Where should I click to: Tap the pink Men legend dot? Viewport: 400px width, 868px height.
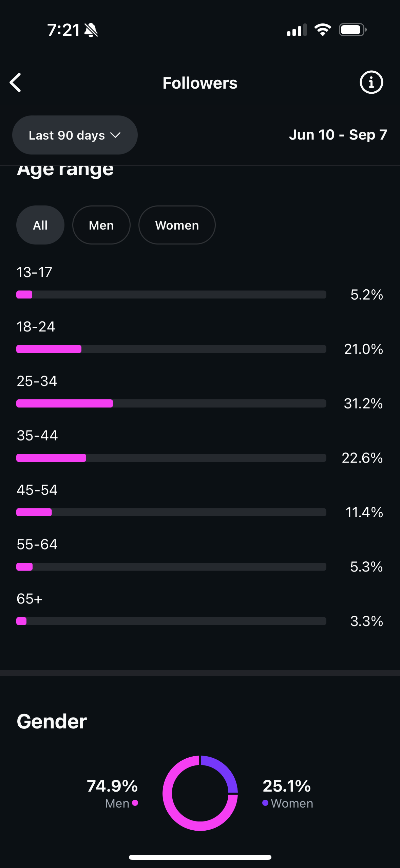pos(135,803)
